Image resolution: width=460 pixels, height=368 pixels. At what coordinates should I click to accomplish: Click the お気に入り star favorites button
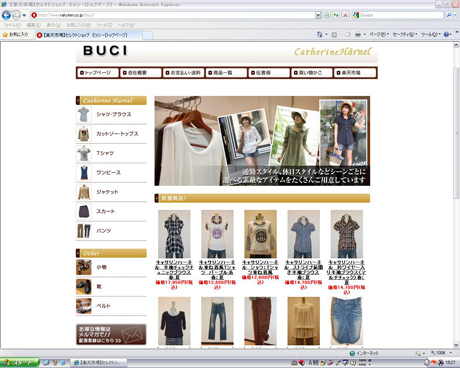point(15,34)
